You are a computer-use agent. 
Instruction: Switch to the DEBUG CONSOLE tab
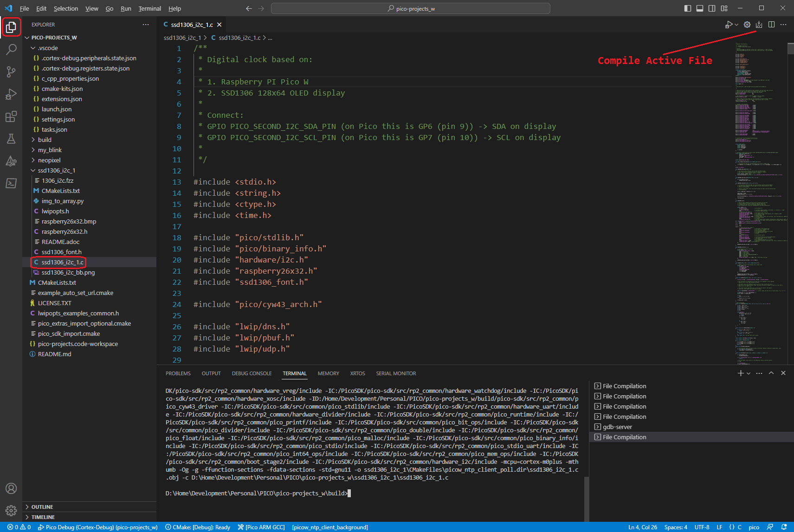[x=252, y=373]
